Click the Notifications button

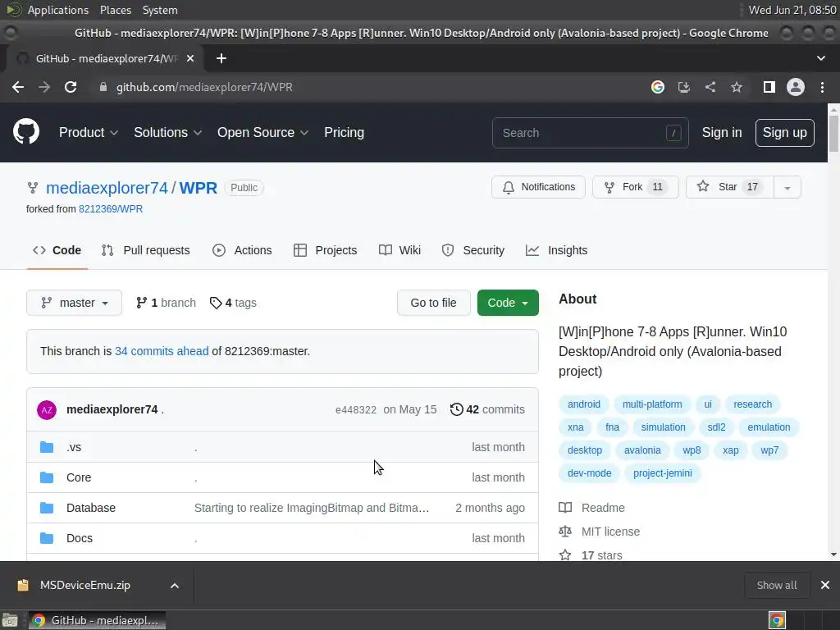coord(538,187)
